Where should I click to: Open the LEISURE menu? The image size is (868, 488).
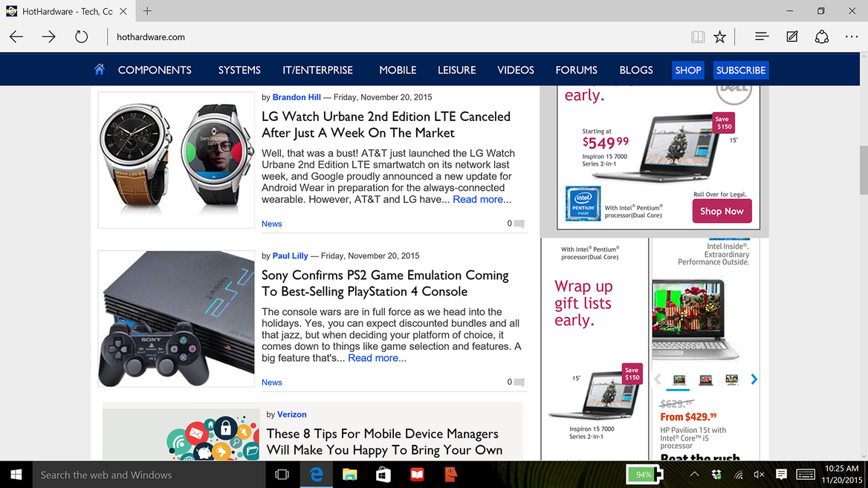click(457, 71)
